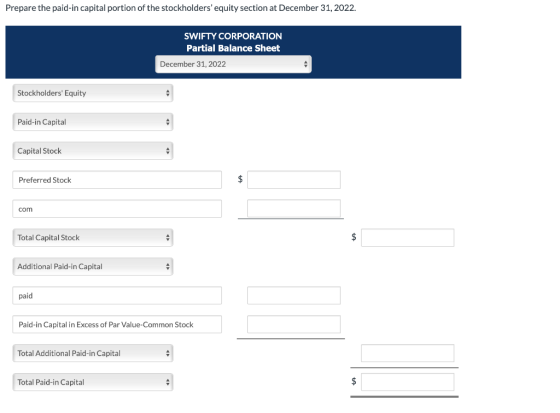Click the amount box beside the "com" field
The width and height of the screenshot is (560, 413).
click(x=294, y=209)
